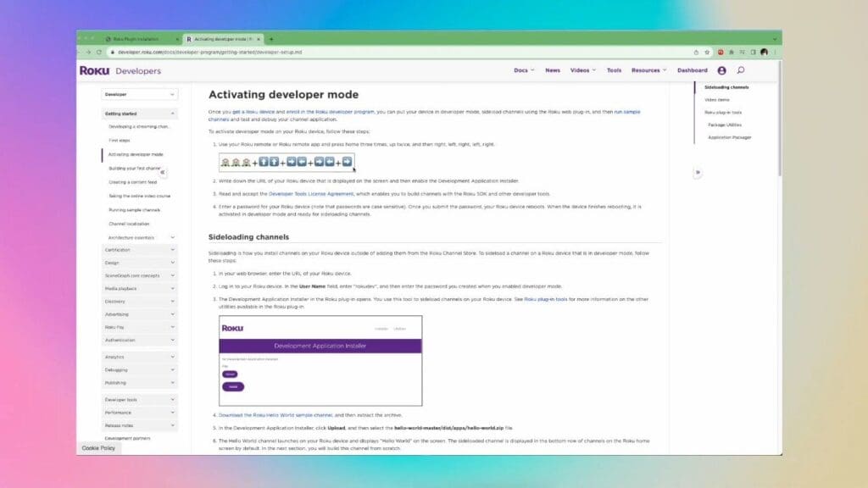Open Building your first channel page
Screen dimensions: 868x488
(135, 169)
